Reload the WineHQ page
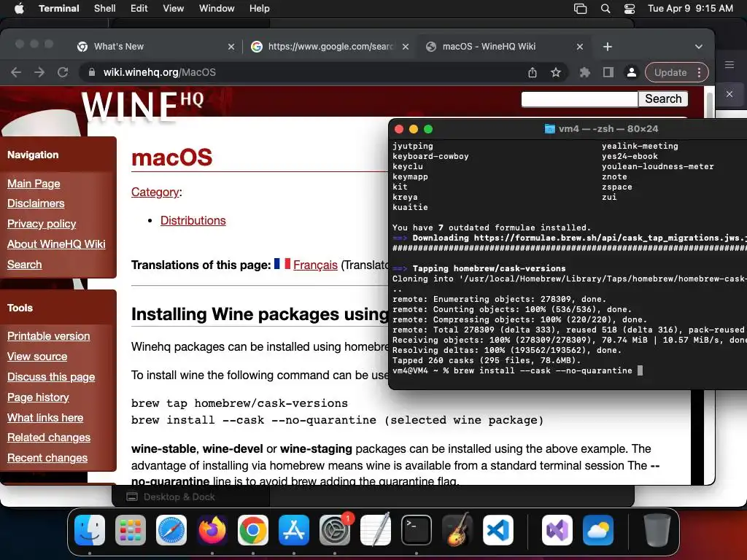747x560 pixels. 63,72
